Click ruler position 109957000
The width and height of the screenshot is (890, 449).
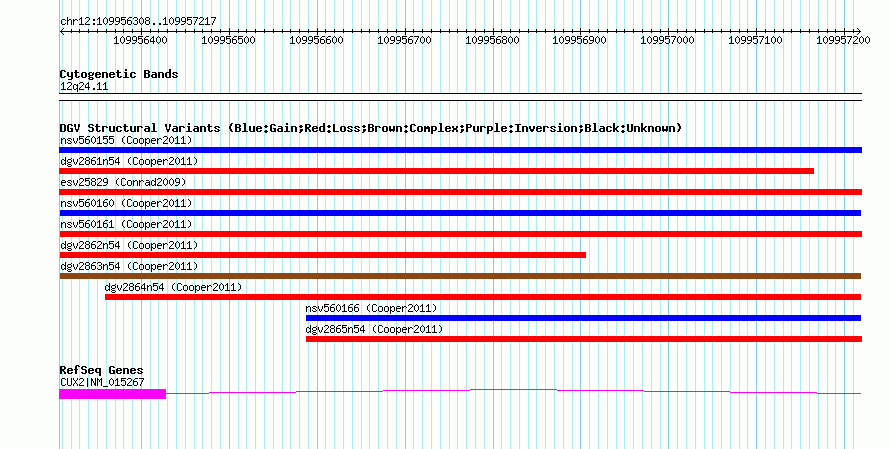tap(668, 40)
